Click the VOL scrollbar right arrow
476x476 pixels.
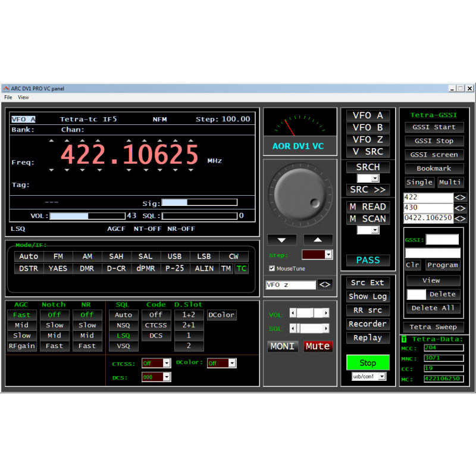326,313
